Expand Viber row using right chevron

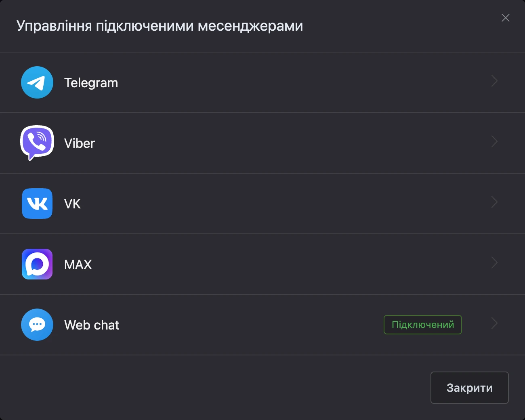494,142
